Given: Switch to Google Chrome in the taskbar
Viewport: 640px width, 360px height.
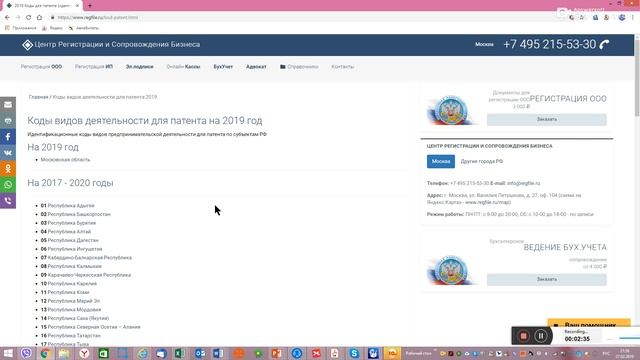Looking at the screenshot, I should 46,353.
